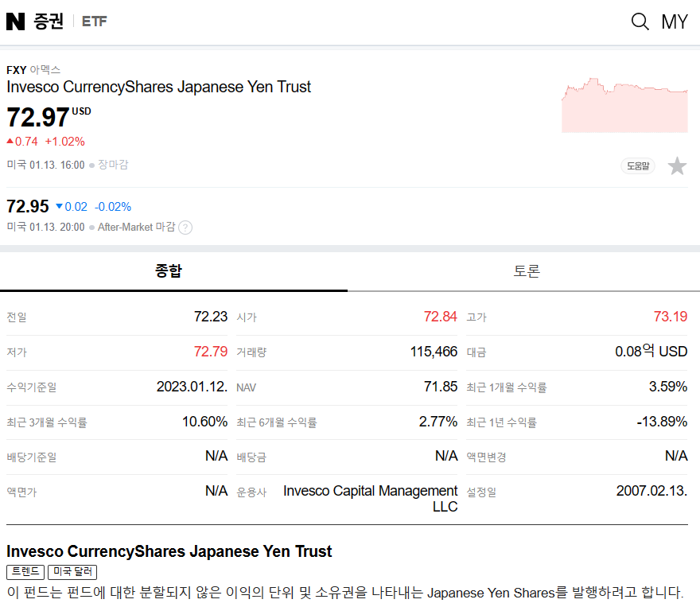Click the 저가 value 72.79
The height and width of the screenshot is (611, 700).
coord(211,352)
